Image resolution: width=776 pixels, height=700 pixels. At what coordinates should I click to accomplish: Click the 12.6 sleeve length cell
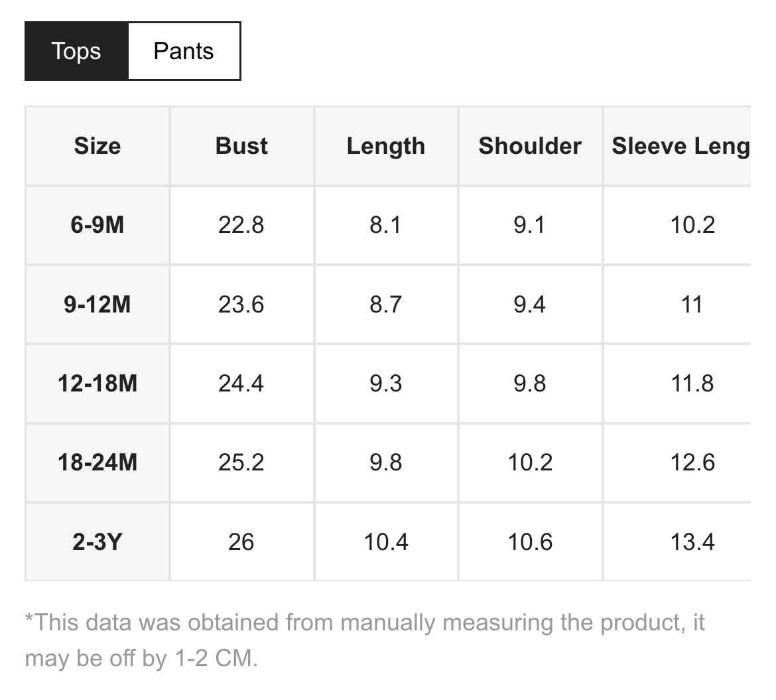coord(677,463)
